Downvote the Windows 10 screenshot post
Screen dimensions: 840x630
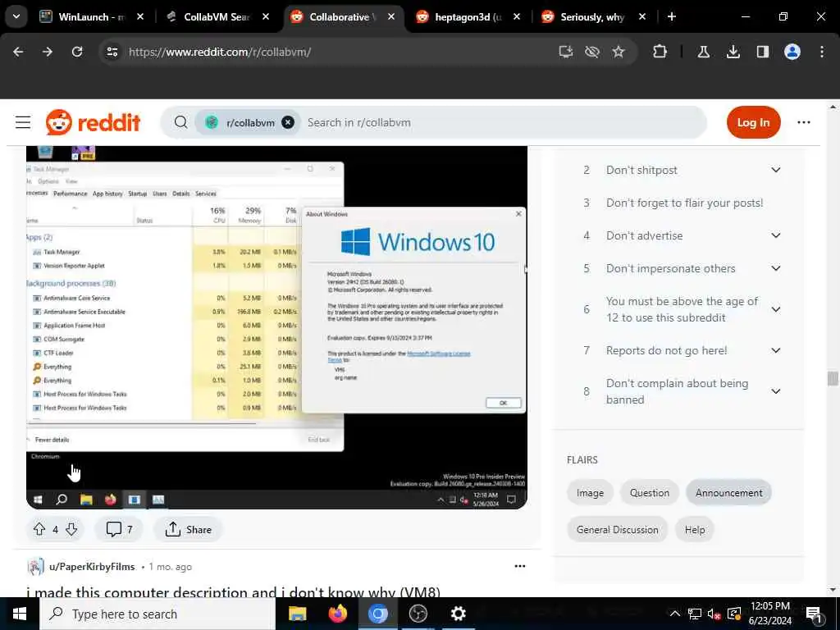[71, 529]
